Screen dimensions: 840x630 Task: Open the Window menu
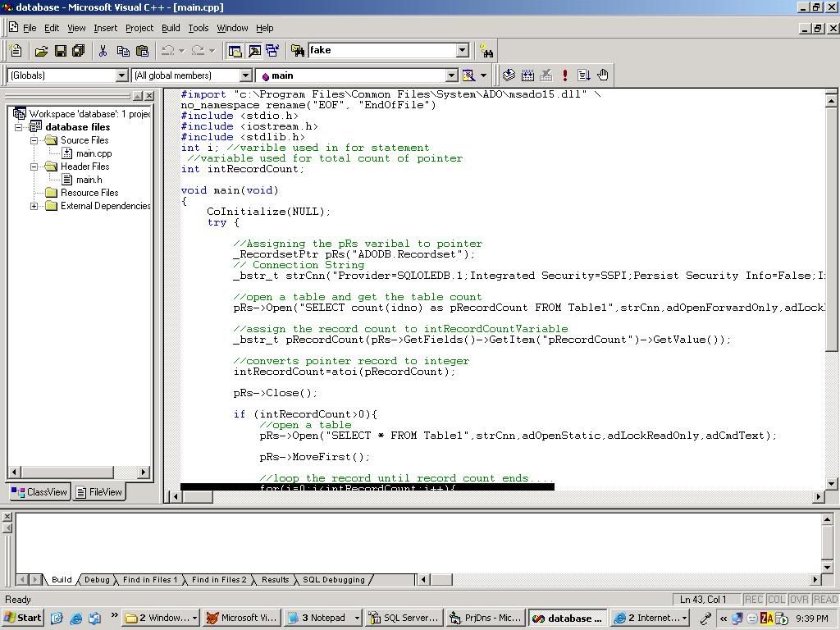232,28
